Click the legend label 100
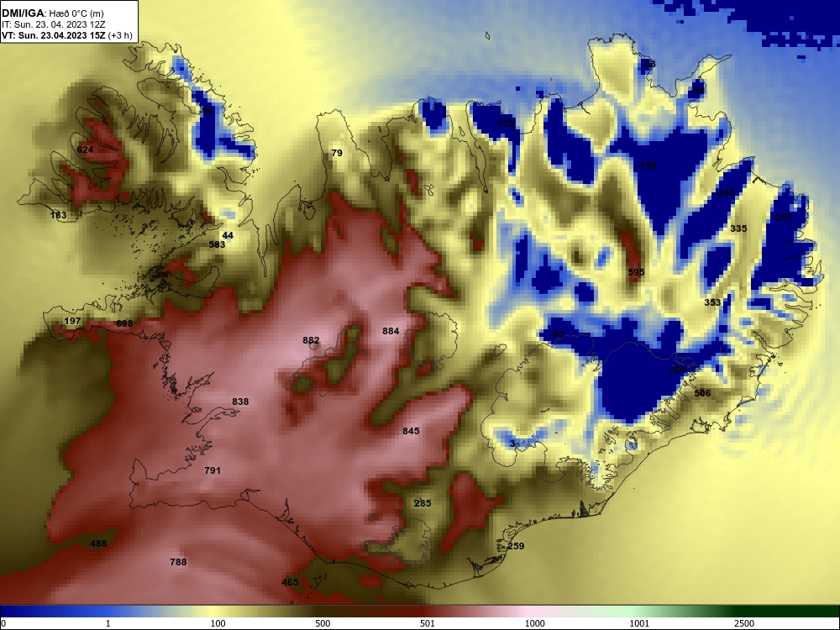Screen dimensions: 840x630 coord(218,623)
